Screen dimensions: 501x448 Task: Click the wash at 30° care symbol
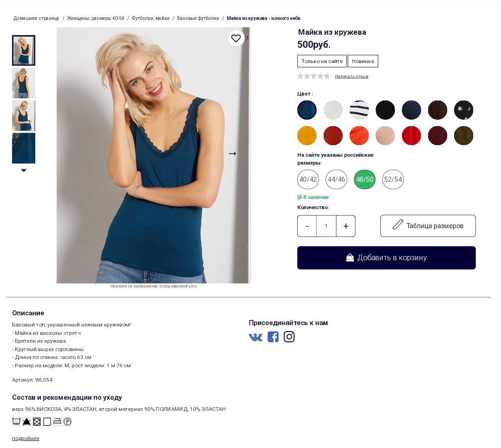pos(16,422)
